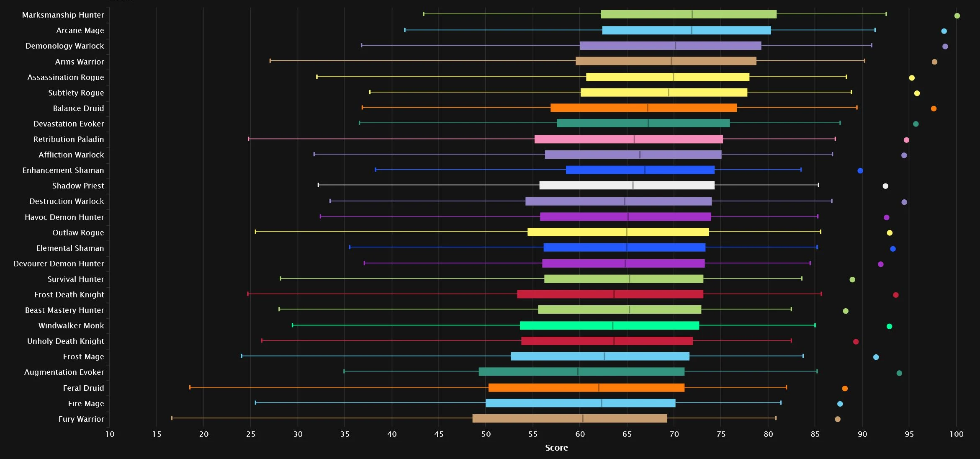Click the Frost Death Knight red box

[x=610, y=294]
